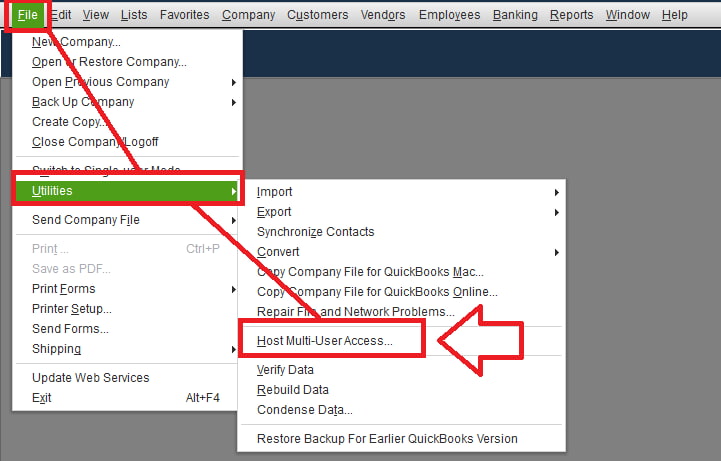Select Update Web Services

point(127,378)
